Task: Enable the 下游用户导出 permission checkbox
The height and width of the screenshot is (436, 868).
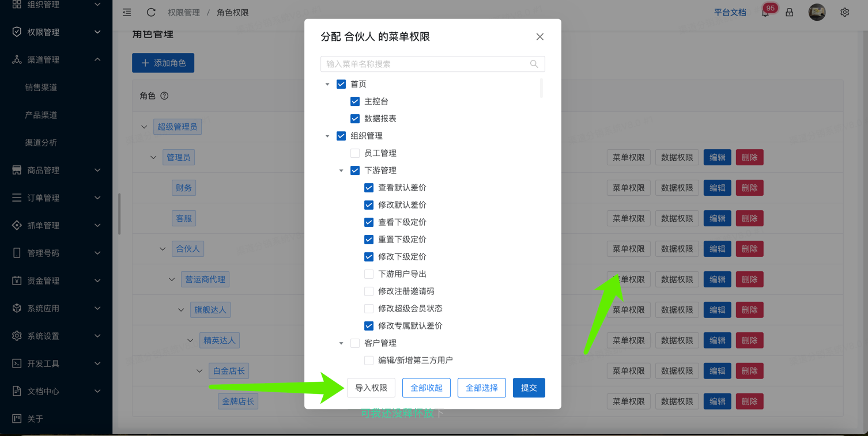Action: [369, 274]
